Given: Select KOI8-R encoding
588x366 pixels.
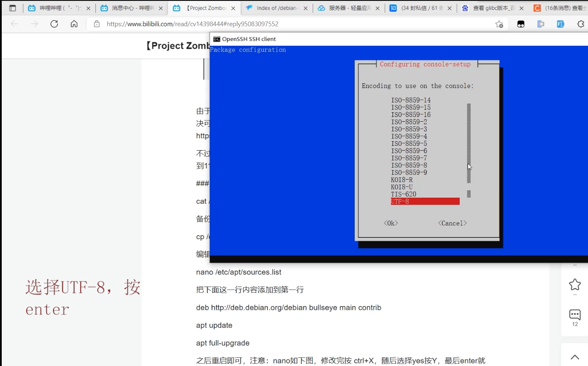Looking at the screenshot, I should click(402, 180).
